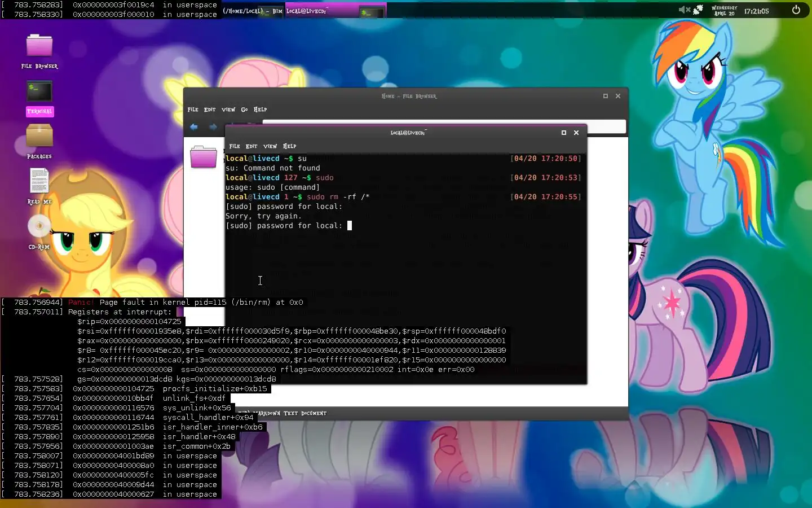Open Edit menu in File Browser
The width and height of the screenshot is (812, 508).
pyautogui.click(x=210, y=110)
